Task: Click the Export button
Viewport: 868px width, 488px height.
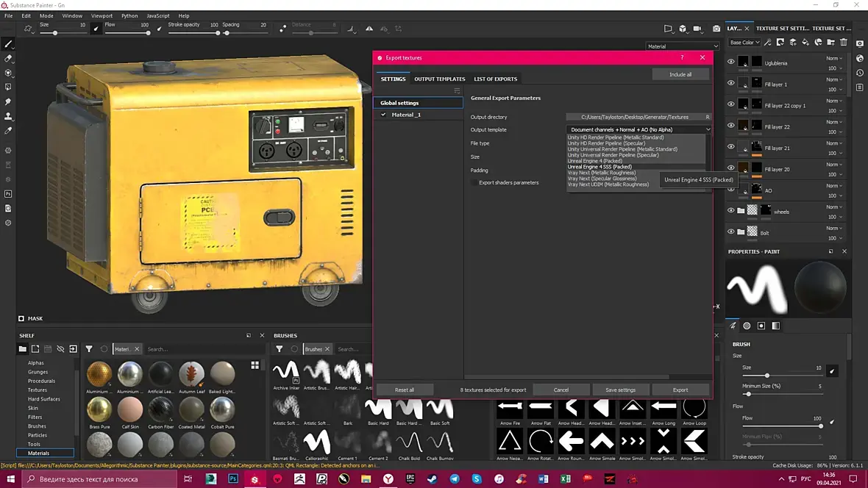Action: (680, 390)
